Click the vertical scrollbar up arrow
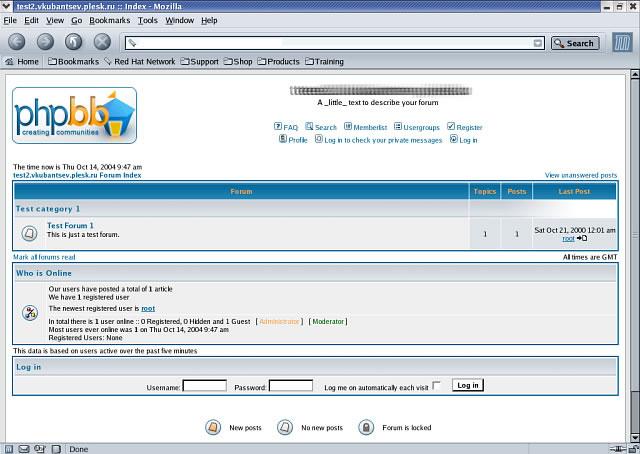 (x=635, y=74)
